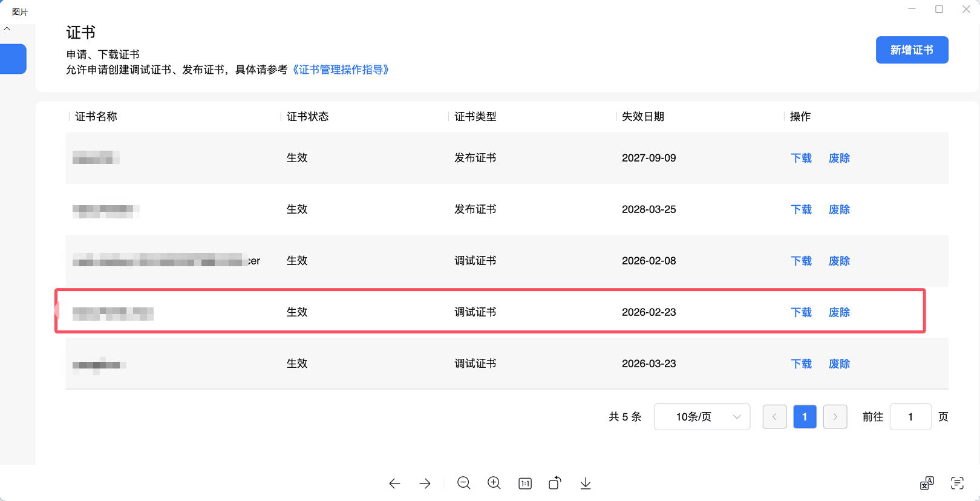Show image at 1:1 actual size
The height and width of the screenshot is (501, 980).
(x=525, y=483)
